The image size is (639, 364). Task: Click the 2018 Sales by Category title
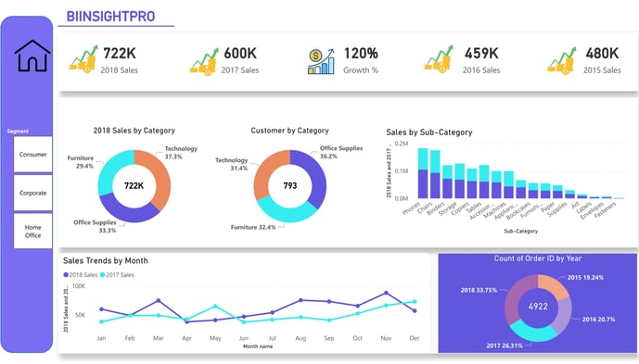pyautogui.click(x=134, y=131)
